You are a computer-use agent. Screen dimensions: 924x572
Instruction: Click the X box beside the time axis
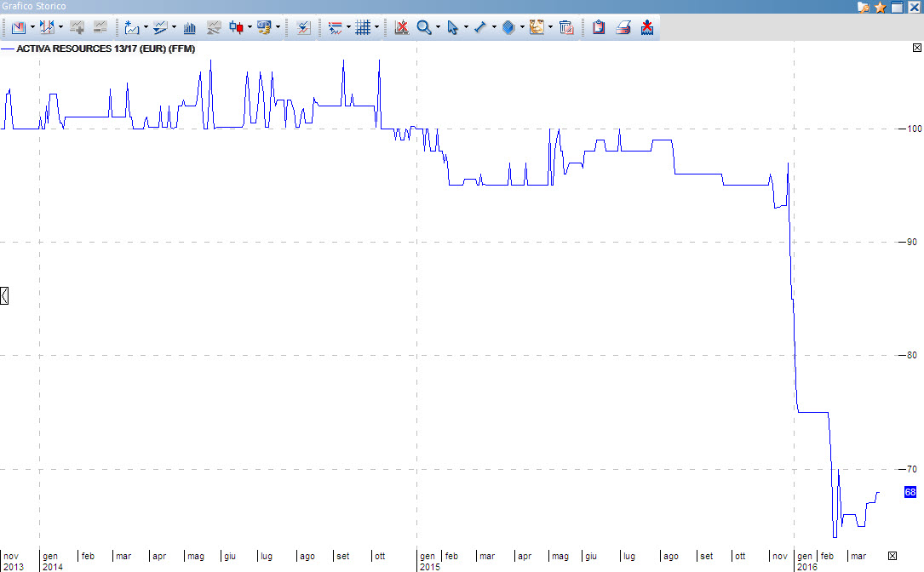(892, 556)
